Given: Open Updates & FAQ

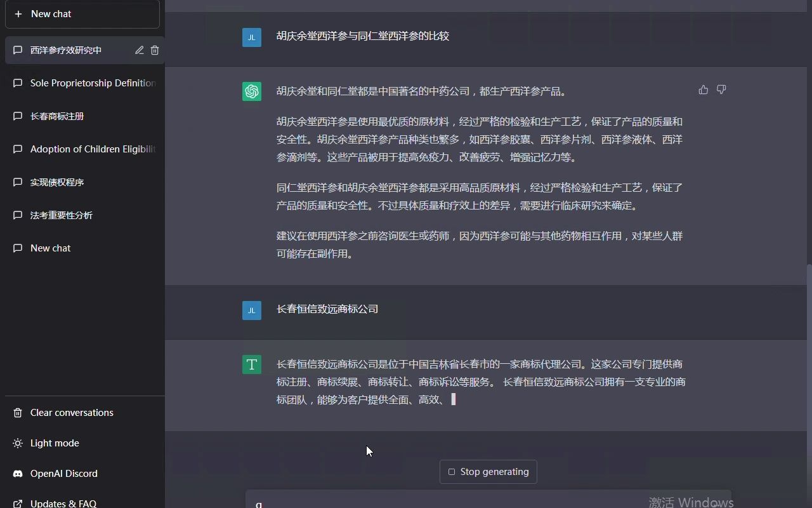Looking at the screenshot, I should (x=63, y=503).
